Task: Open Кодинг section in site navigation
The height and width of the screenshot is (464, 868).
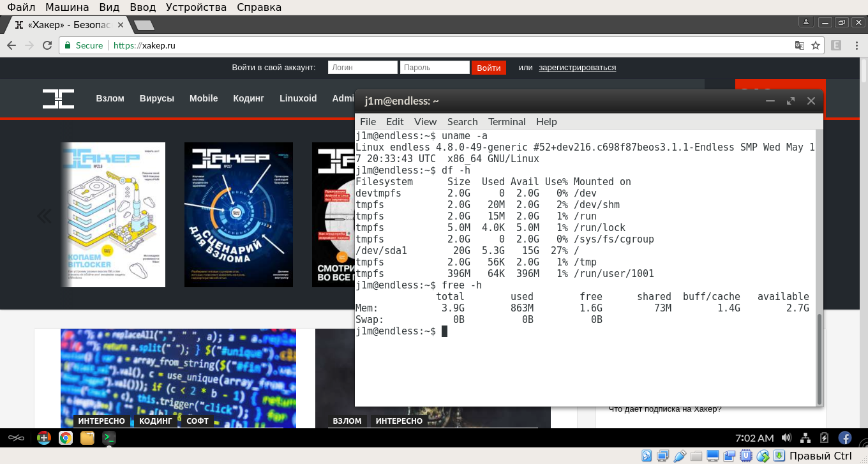Action: pyautogui.click(x=248, y=98)
